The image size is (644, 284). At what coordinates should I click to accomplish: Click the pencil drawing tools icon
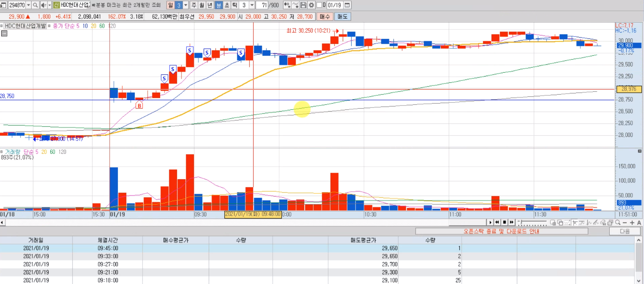coord(596,222)
